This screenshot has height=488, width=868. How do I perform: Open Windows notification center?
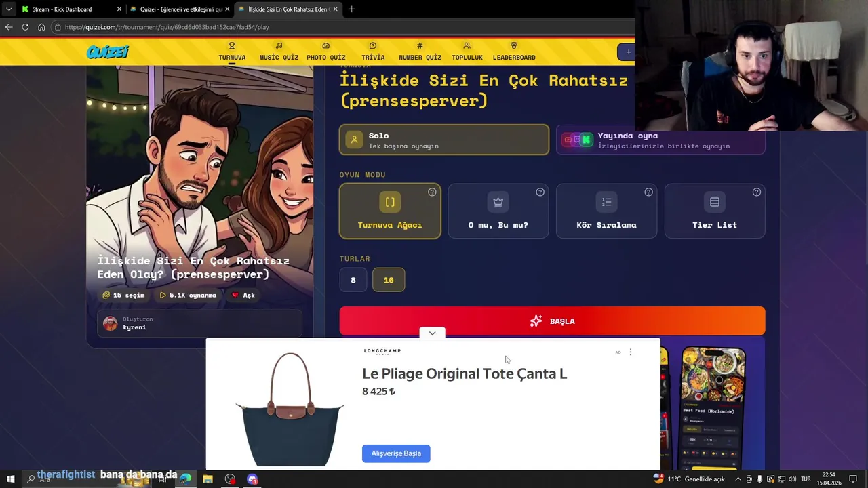(853, 479)
